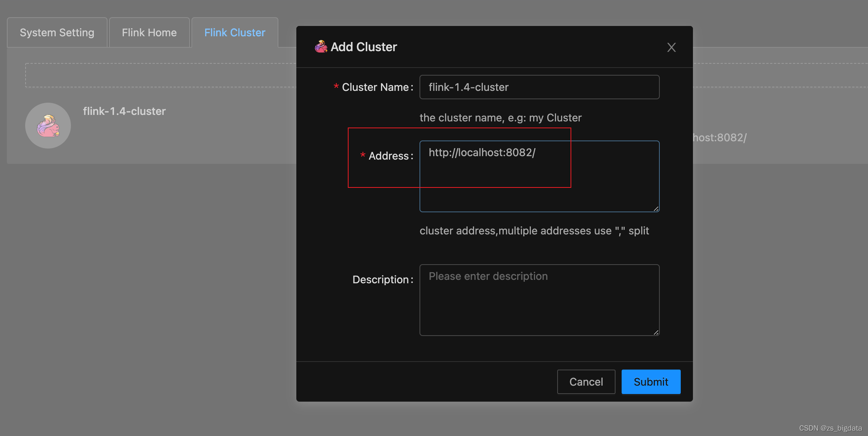Viewport: 868px width, 436px height.
Task: Click the Address textarea resize handle
Action: point(656,208)
